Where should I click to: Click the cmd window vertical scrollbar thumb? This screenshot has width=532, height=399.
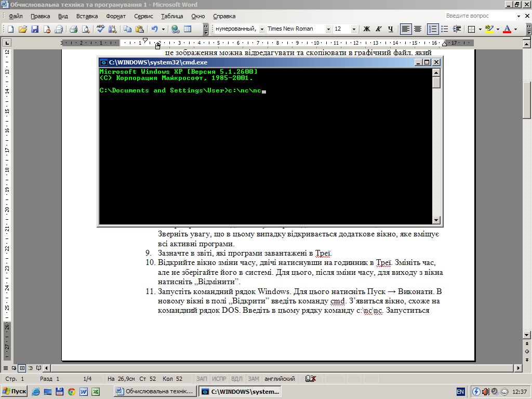click(x=436, y=83)
